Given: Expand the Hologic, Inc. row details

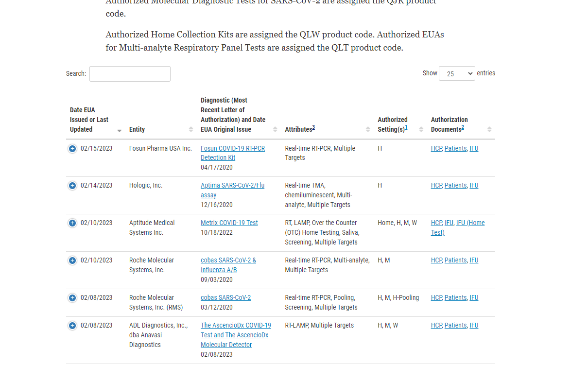Looking at the screenshot, I should pyautogui.click(x=72, y=186).
